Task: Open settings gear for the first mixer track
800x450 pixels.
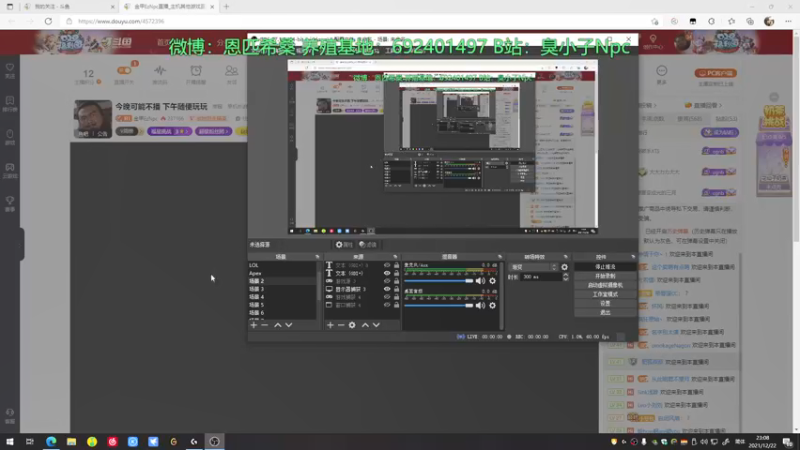Action: point(492,281)
